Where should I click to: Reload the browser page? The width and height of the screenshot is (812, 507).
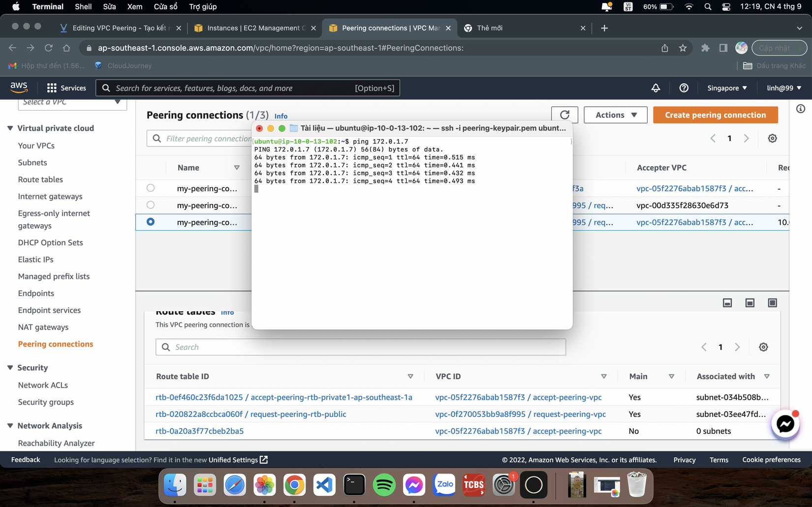pos(48,48)
